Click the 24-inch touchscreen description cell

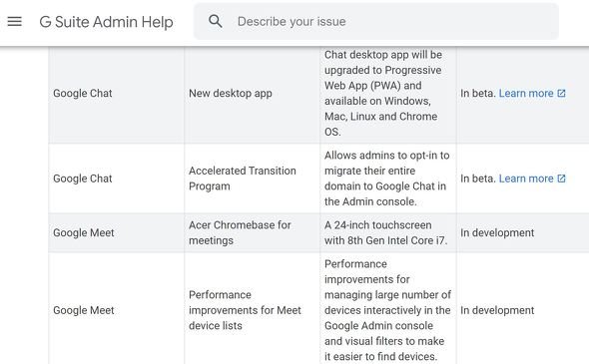(x=388, y=232)
